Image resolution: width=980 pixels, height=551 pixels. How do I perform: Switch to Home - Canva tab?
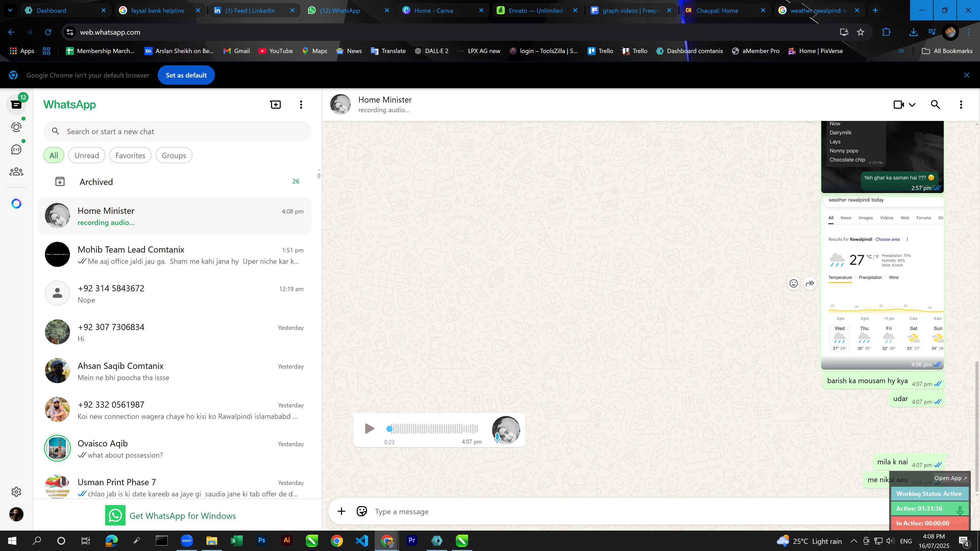point(443,10)
